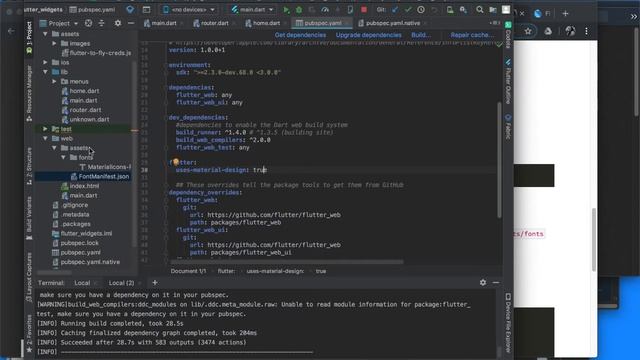Expand the images folder

click(x=54, y=43)
